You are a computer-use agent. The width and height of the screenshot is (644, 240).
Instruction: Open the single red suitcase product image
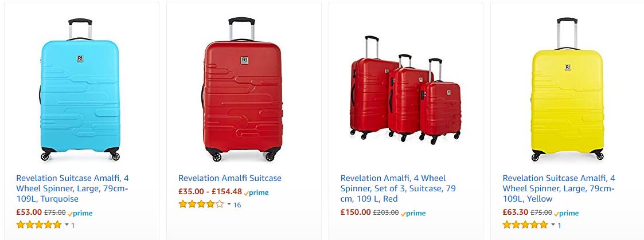point(242,90)
